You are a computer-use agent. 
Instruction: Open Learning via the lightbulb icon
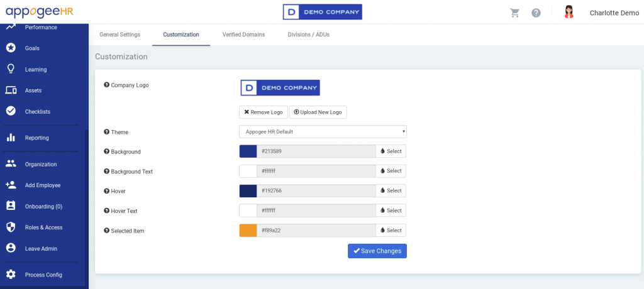11,69
